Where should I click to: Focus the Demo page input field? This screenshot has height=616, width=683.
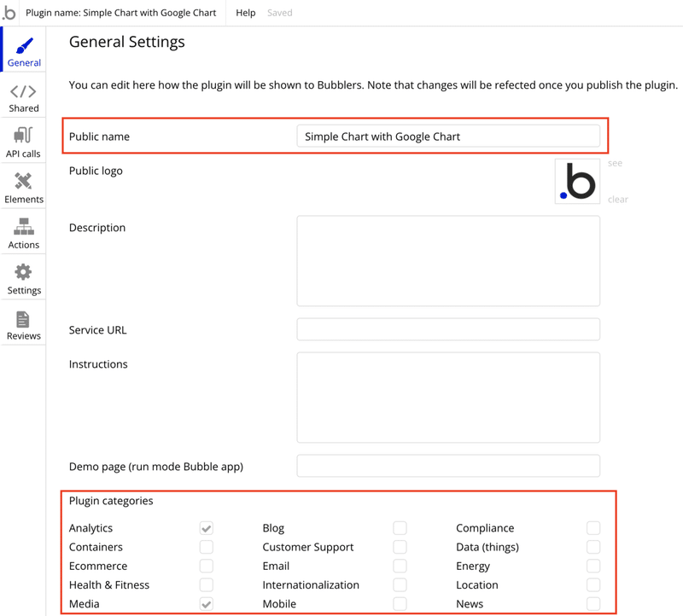[448, 466]
